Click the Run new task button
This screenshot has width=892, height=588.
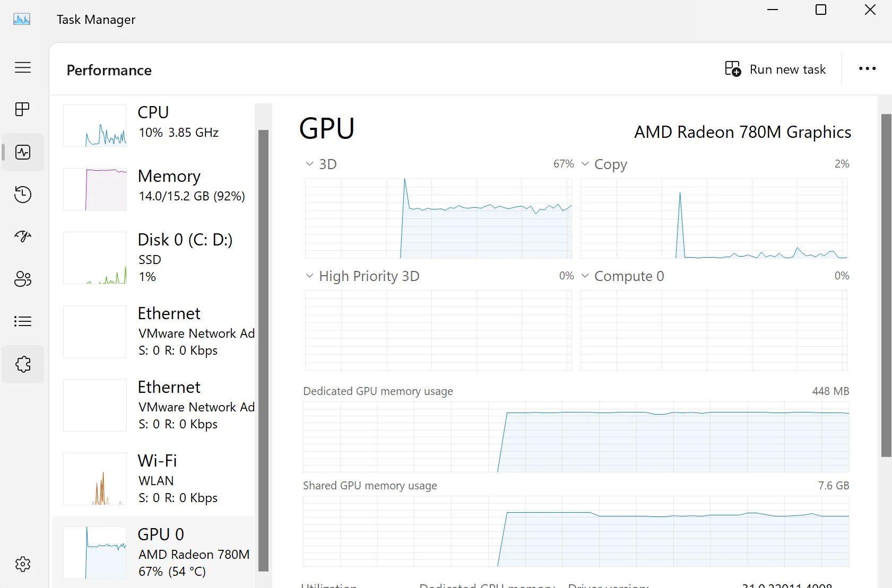click(775, 69)
